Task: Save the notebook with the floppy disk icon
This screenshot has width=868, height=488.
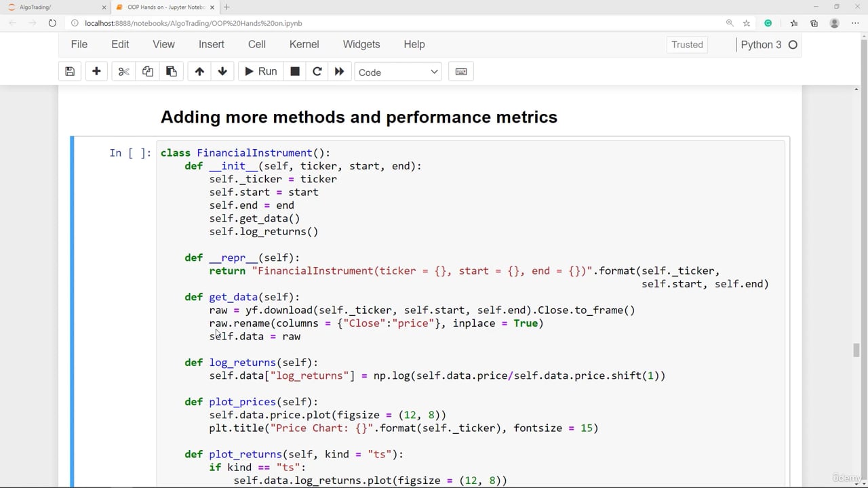Action: [70, 71]
